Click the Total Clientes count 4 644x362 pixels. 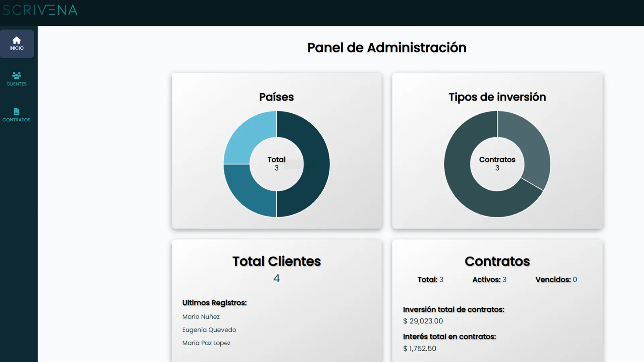(276, 278)
